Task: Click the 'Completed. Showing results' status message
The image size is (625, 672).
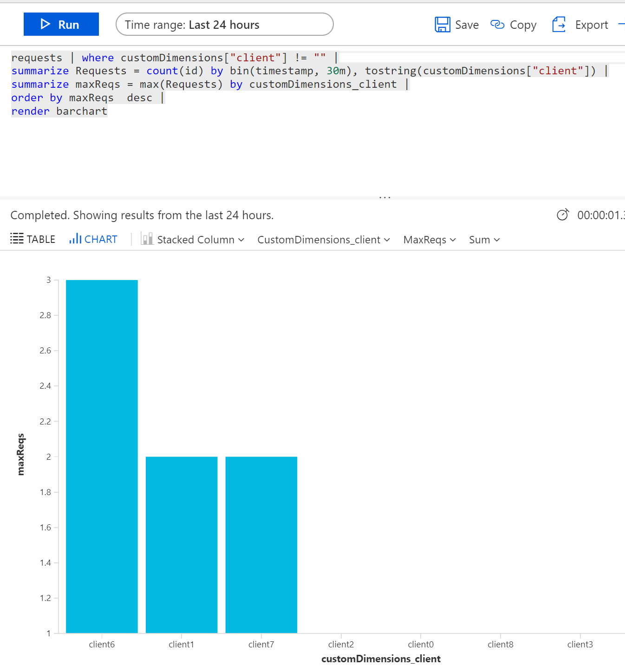Action: (142, 215)
